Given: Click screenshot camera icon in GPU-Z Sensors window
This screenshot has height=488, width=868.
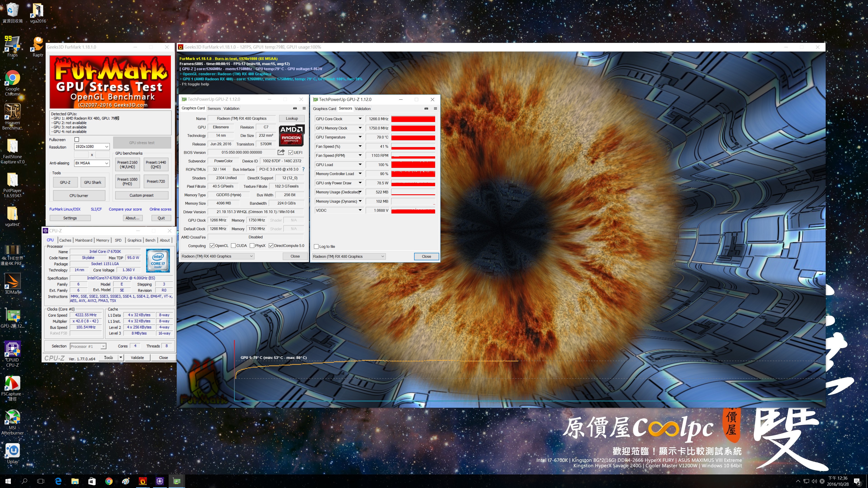Looking at the screenshot, I should tap(426, 108).
